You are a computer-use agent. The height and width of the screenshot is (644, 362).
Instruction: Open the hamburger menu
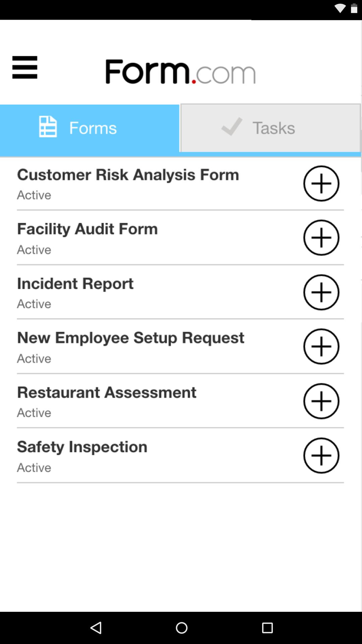pos(24,67)
